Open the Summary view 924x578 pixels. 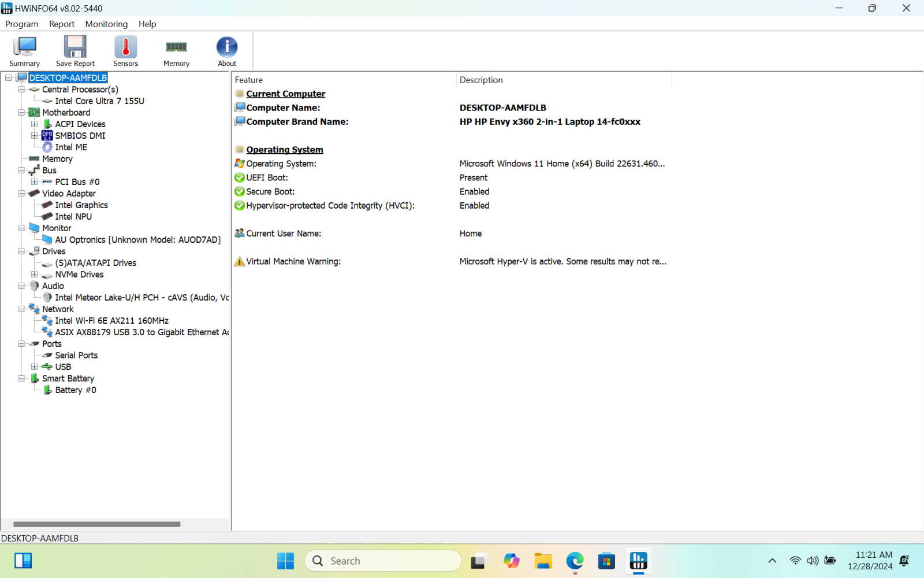(x=24, y=51)
